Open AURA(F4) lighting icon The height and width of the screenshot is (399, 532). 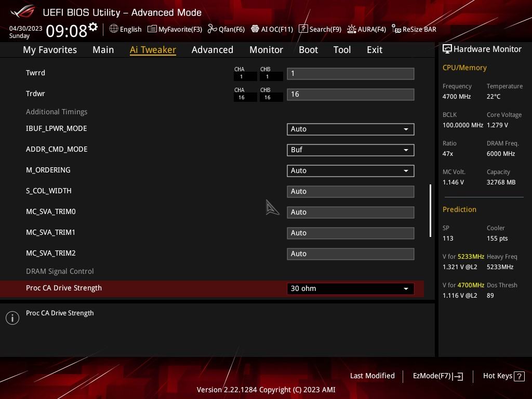click(x=352, y=29)
